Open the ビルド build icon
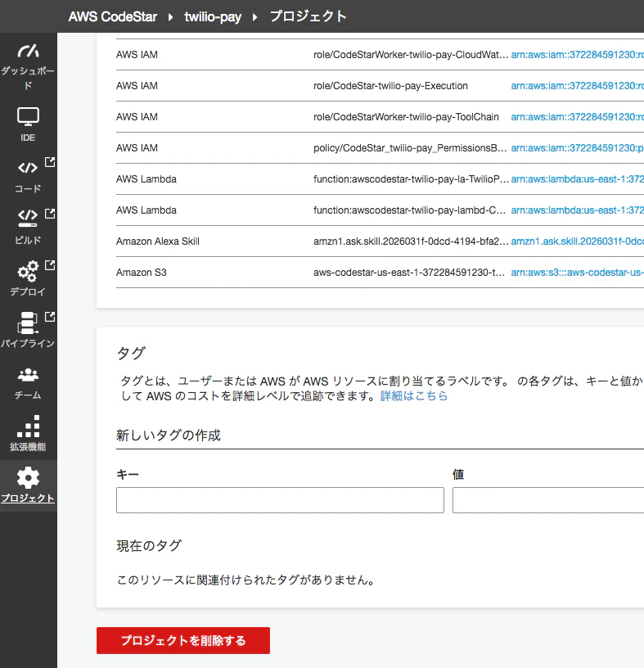Screen dimensions: 644x668 click(28, 218)
